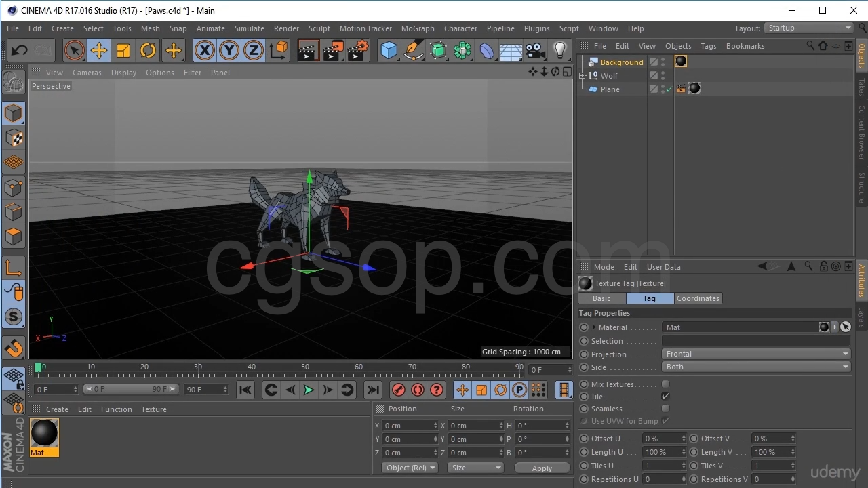Select the Move tool in top toolbar
The height and width of the screenshot is (488, 868).
[99, 51]
